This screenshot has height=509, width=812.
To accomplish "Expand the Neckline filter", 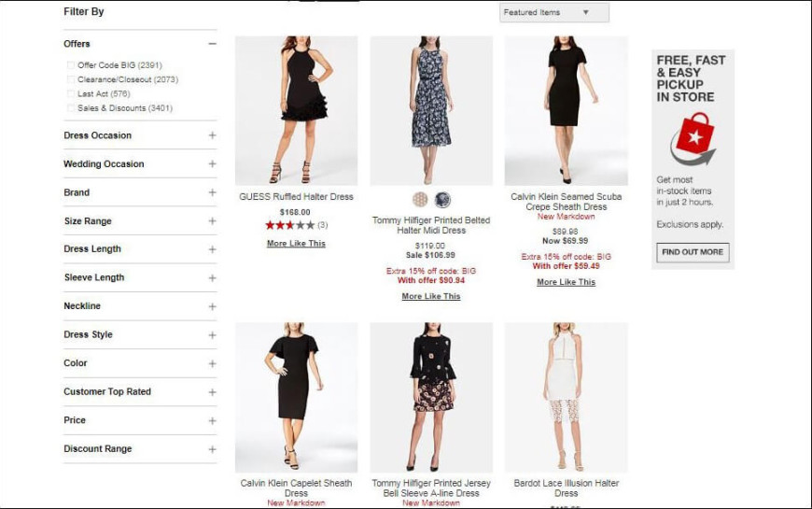I will click(x=212, y=306).
